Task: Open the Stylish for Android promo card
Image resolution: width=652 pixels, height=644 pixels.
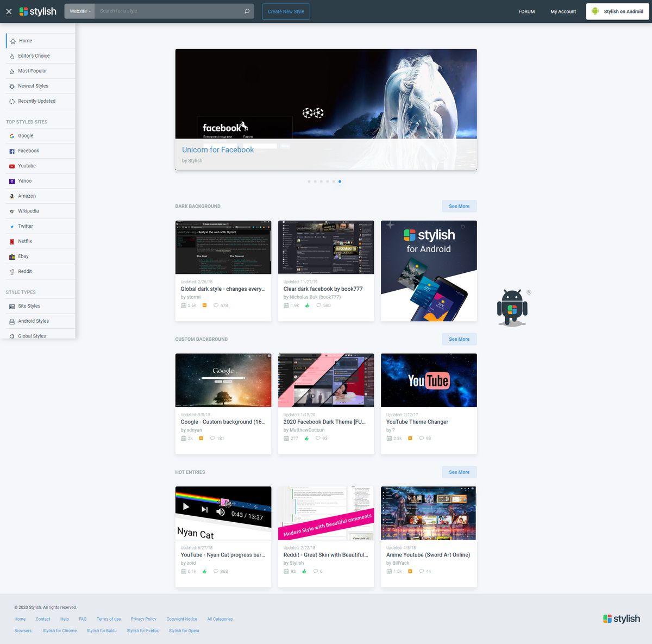Action: 429,271
